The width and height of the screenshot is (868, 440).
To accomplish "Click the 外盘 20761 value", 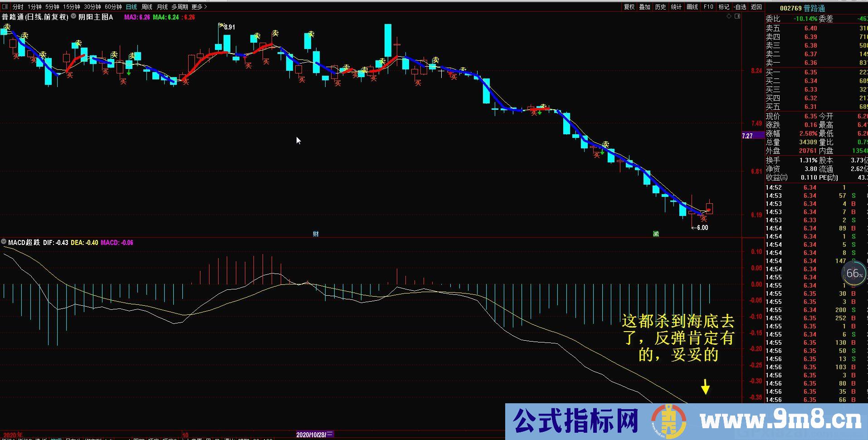I will (808, 151).
